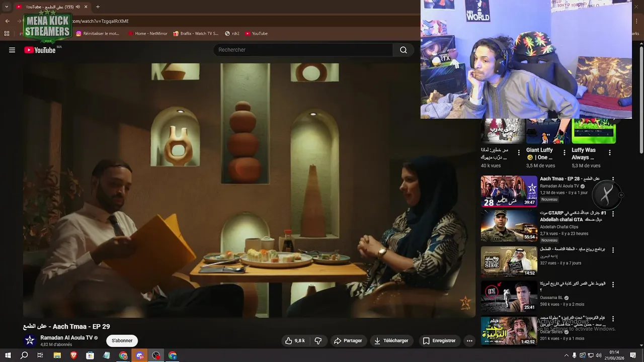Screen dimensions: 644x362
Task: Subscribe with the S'abonner button
Action: click(122, 341)
